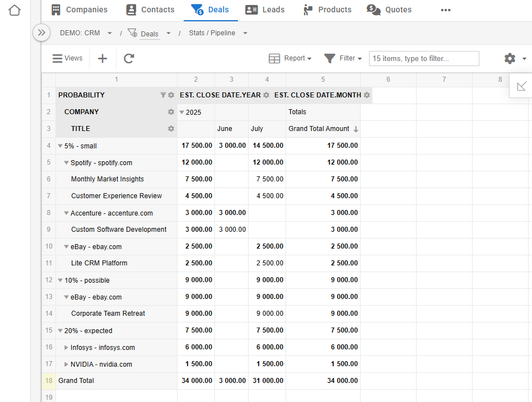The width and height of the screenshot is (532, 402).
Task: Click PROBABILITY filter funnel icon
Action: [x=163, y=95]
